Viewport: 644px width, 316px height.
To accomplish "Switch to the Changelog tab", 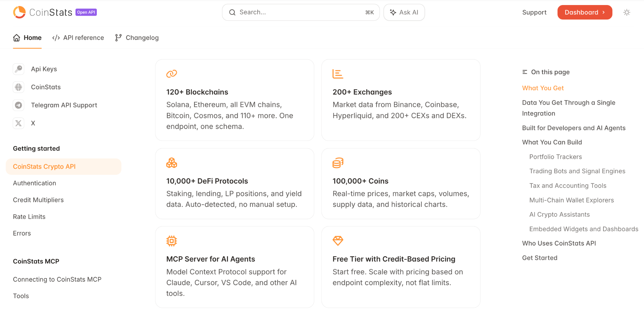I will (x=137, y=38).
